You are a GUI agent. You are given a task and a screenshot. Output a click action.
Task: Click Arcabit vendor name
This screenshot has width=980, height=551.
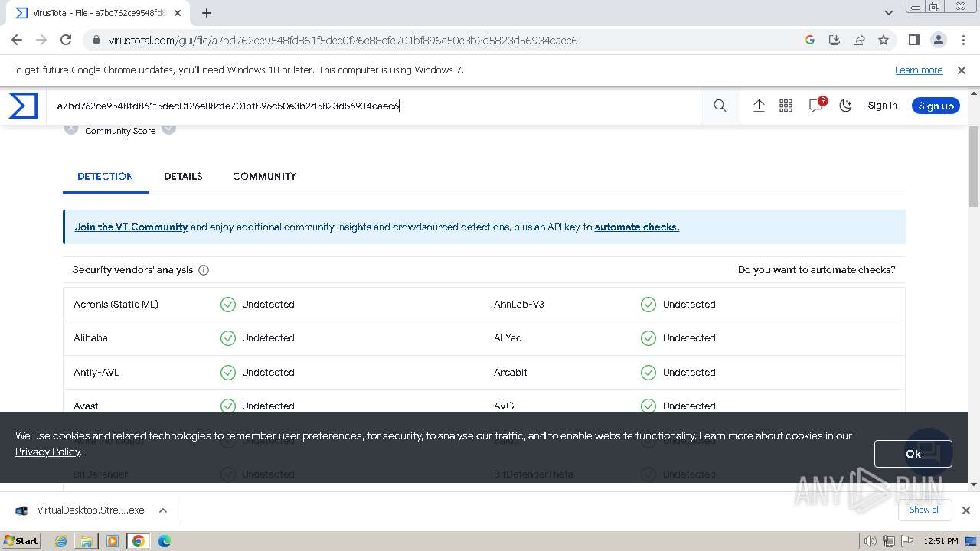tap(511, 373)
